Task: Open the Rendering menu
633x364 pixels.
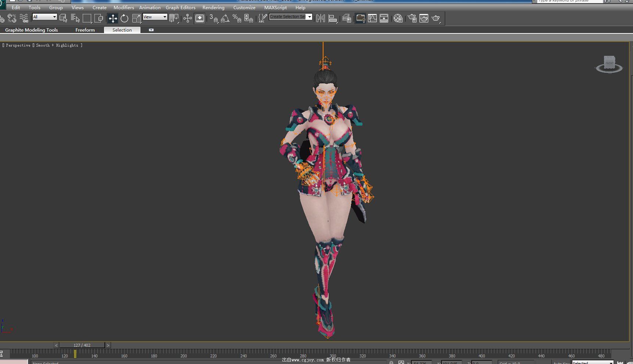Action: pyautogui.click(x=213, y=7)
